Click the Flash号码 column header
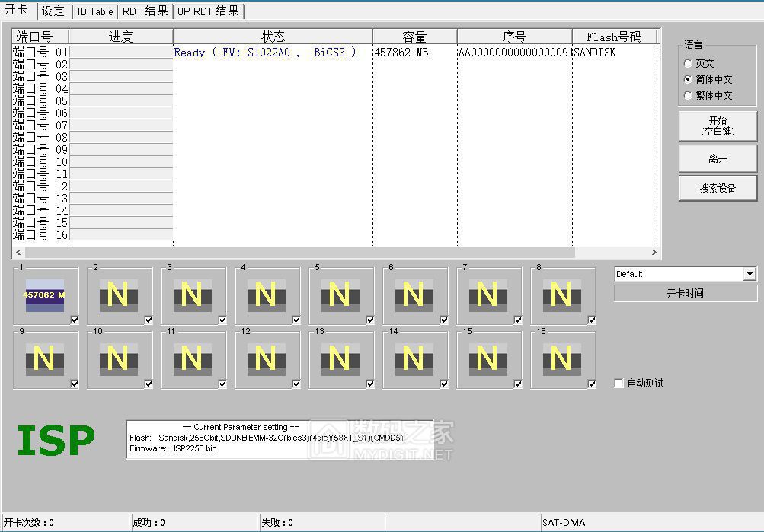The image size is (764, 532). click(x=615, y=37)
